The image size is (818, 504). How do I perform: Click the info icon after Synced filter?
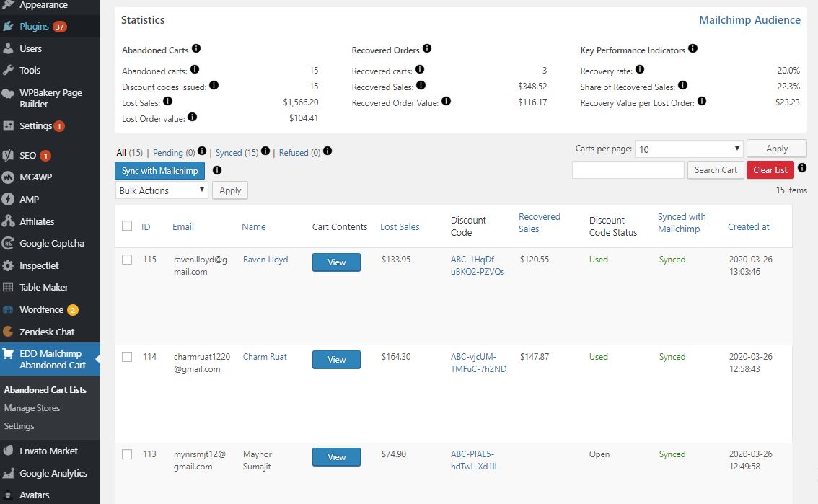click(265, 151)
